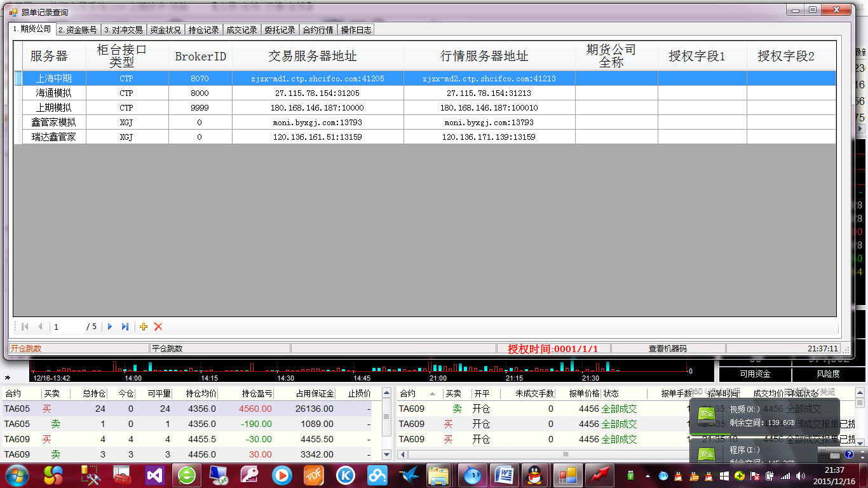Click 开仓跳数 status bar entry
The height and width of the screenshot is (488, 868).
coord(79,348)
